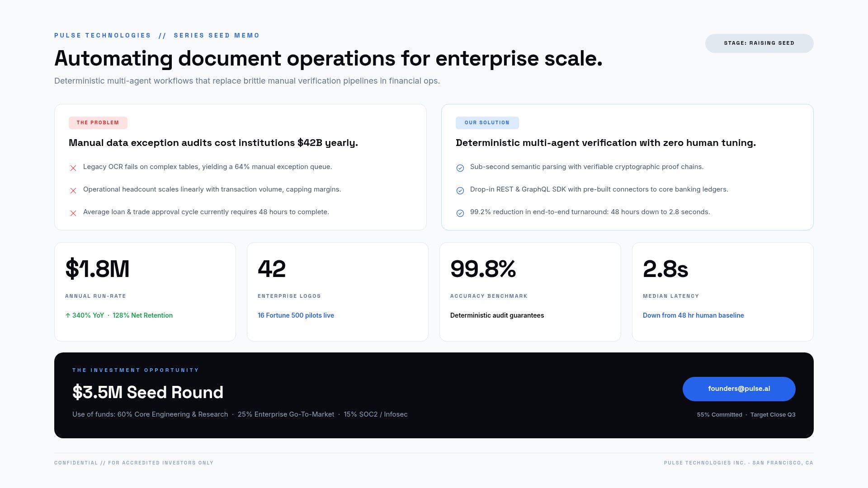Click the green up arrow before 340% YoY
868x488 pixels.
click(68, 315)
